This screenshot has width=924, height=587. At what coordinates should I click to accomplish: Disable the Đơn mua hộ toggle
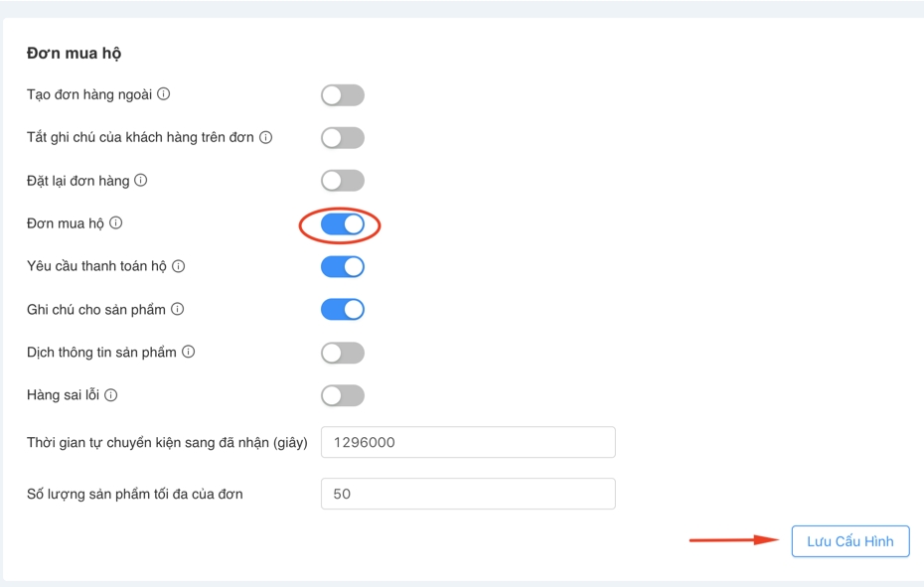(x=343, y=224)
